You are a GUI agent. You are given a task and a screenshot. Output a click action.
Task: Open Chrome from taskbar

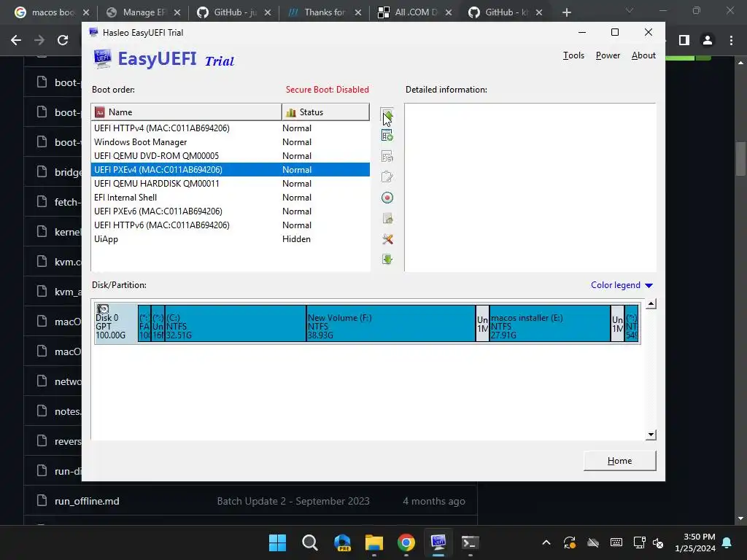406,542
